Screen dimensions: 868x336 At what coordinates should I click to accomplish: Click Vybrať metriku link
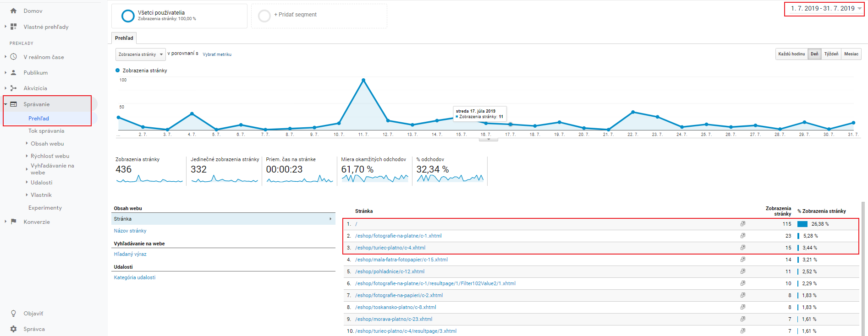[x=217, y=54]
